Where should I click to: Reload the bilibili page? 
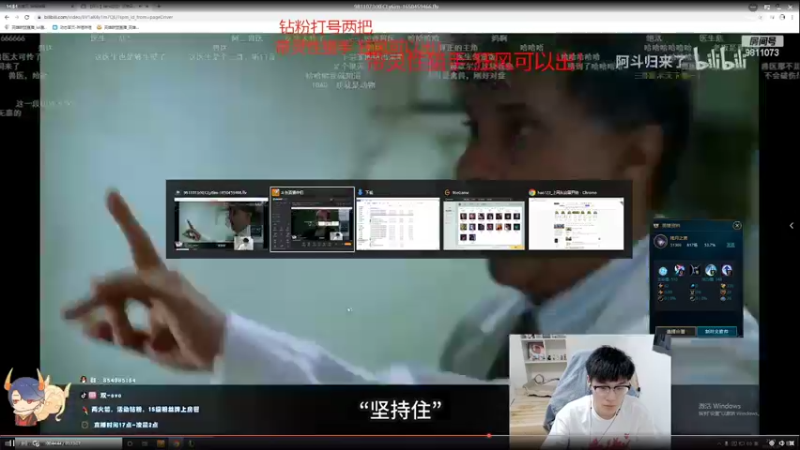(x=27, y=17)
